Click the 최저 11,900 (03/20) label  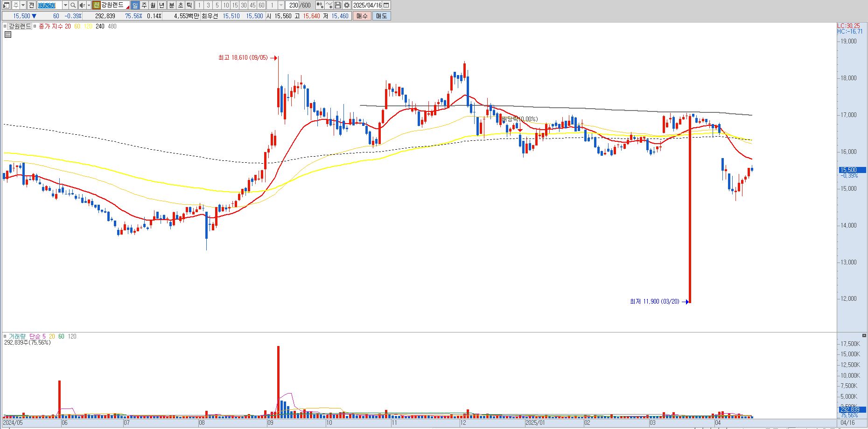click(x=654, y=302)
